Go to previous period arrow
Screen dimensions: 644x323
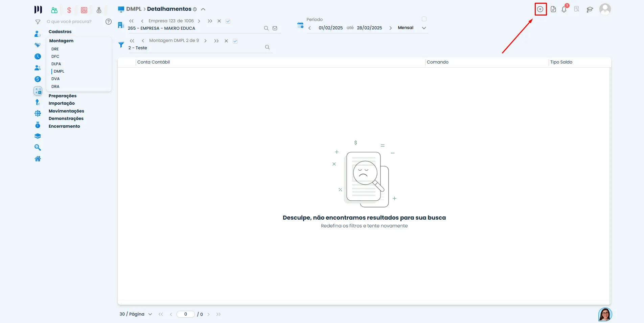309,28
